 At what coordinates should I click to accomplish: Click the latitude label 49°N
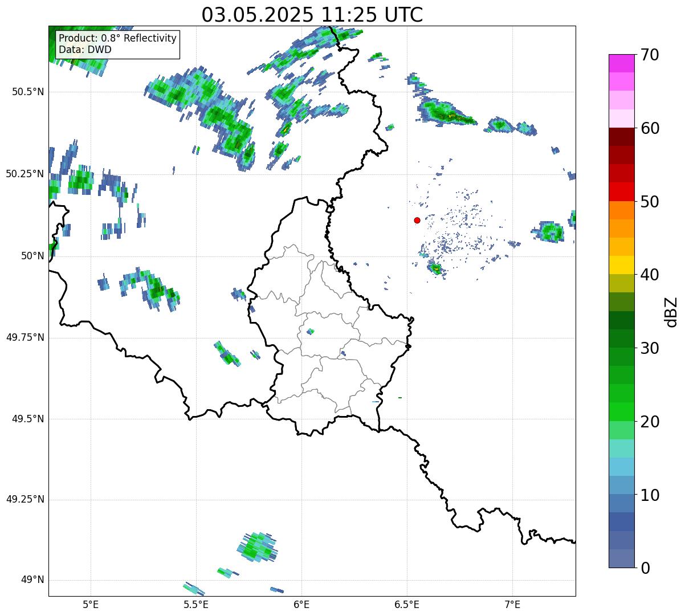32,580
